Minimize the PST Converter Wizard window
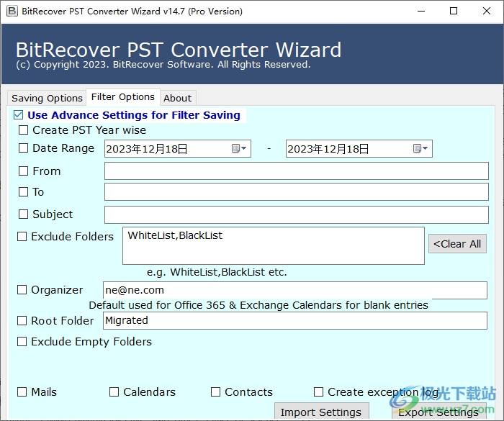 [x=421, y=12]
